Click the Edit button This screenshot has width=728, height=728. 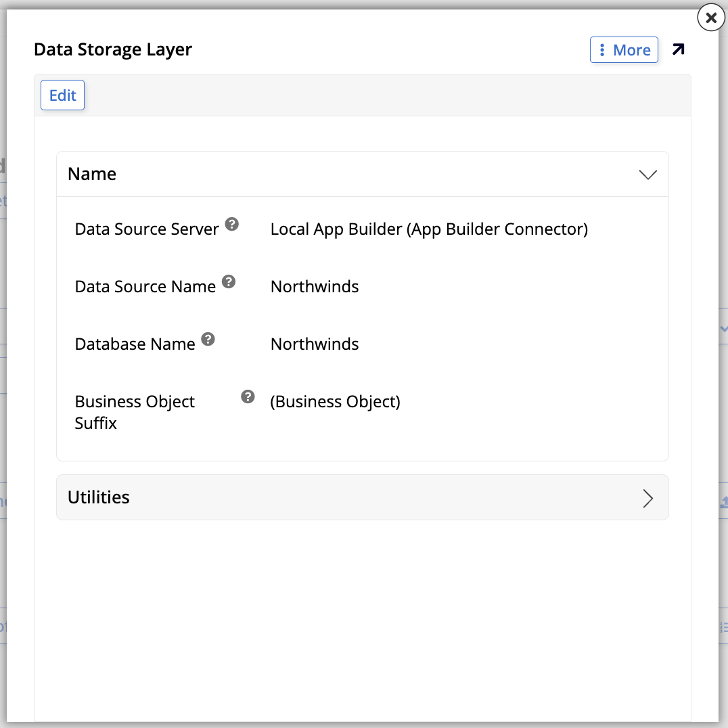63,95
